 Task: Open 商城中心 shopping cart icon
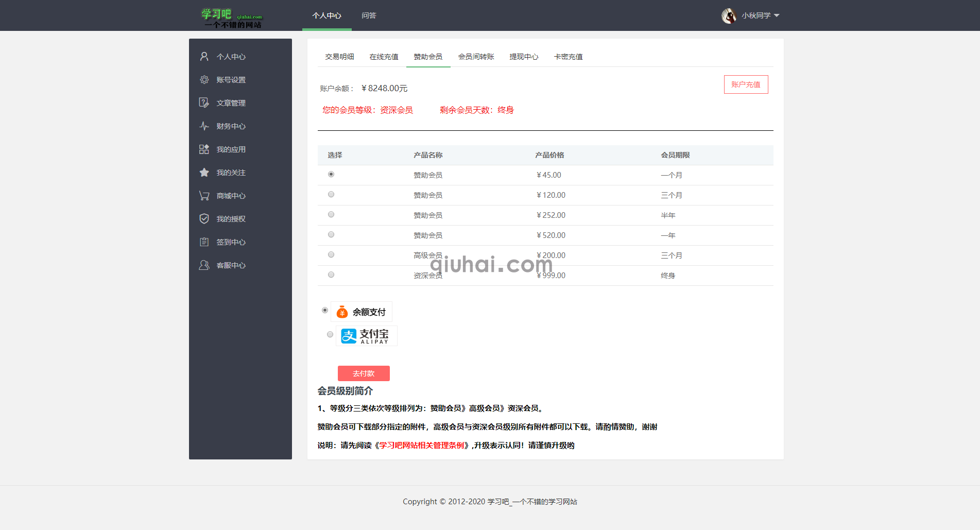[x=204, y=195]
